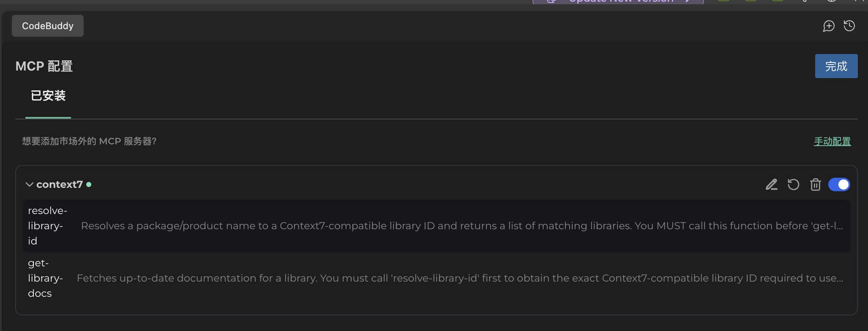The width and height of the screenshot is (868, 331).
Task: Click the help icon at top right
Action: [x=832, y=1]
